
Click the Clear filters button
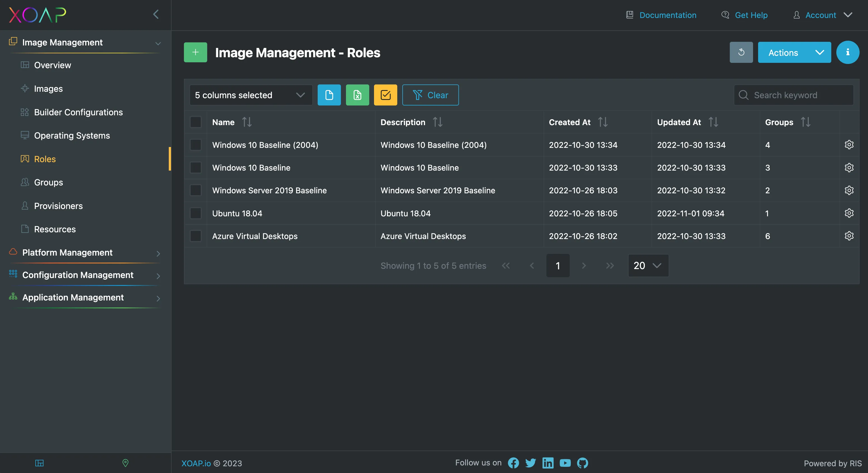(x=430, y=95)
